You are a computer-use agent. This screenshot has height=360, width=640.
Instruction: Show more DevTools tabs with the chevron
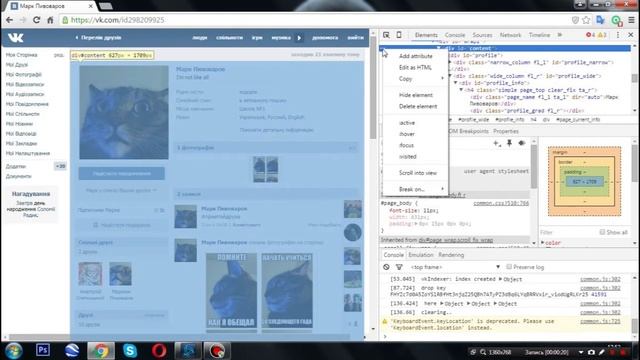pyautogui.click(x=560, y=35)
